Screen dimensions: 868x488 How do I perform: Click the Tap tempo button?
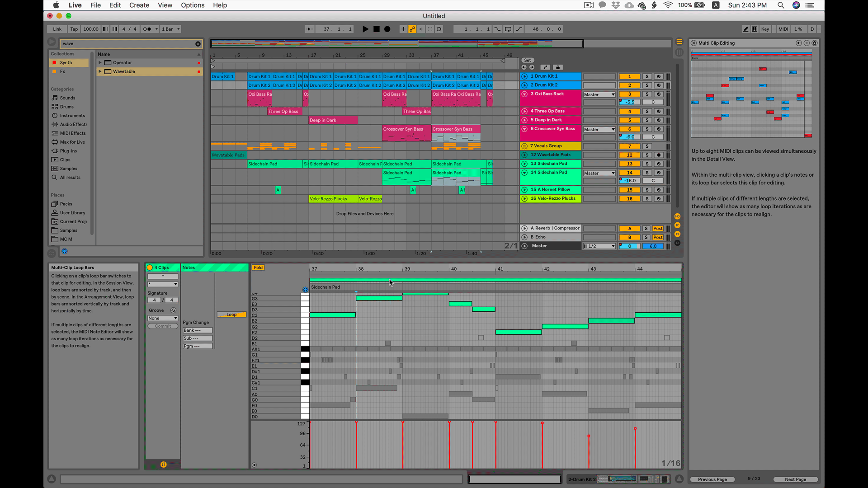[x=74, y=29]
